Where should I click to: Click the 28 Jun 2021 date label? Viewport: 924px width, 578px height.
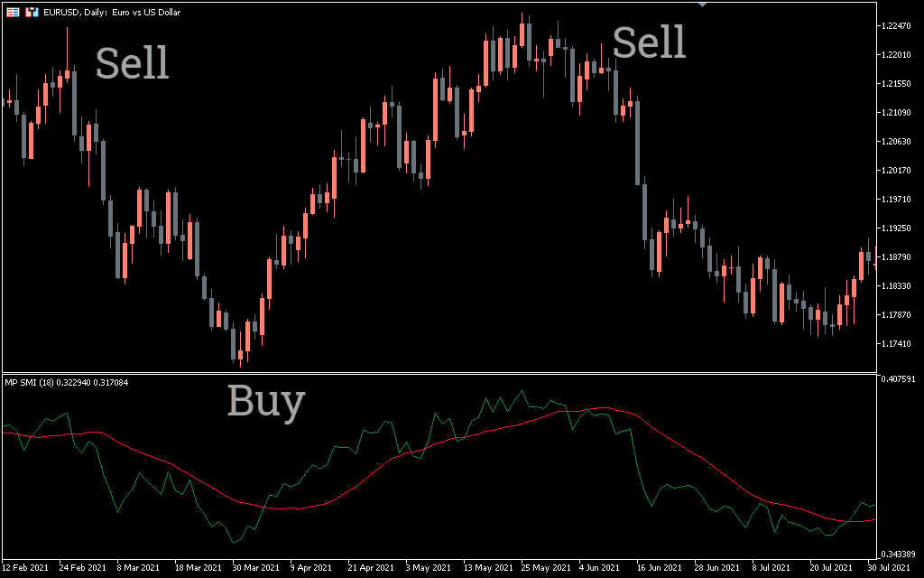[x=716, y=568]
